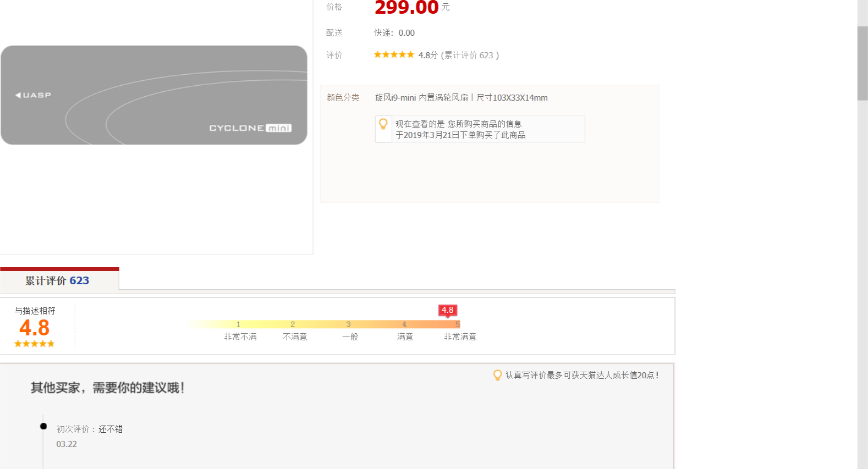Viewport: 868px width, 469px height.
Task: Click the delivery text 快递: 0.00
Action: point(394,33)
